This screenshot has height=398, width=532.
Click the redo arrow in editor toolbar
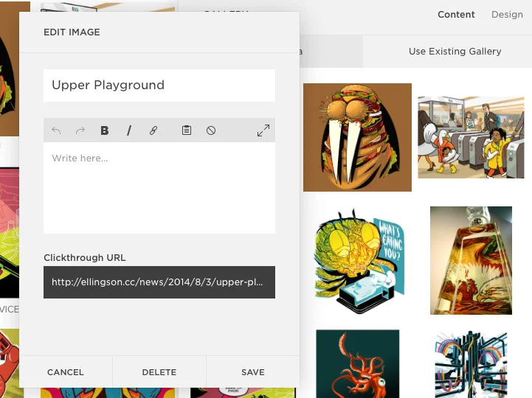click(80, 130)
